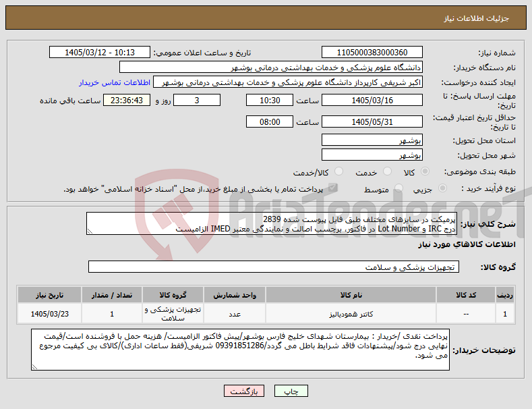The height and width of the screenshot is (409, 532).
Task: Click the general need description text area
Action: 272,223
